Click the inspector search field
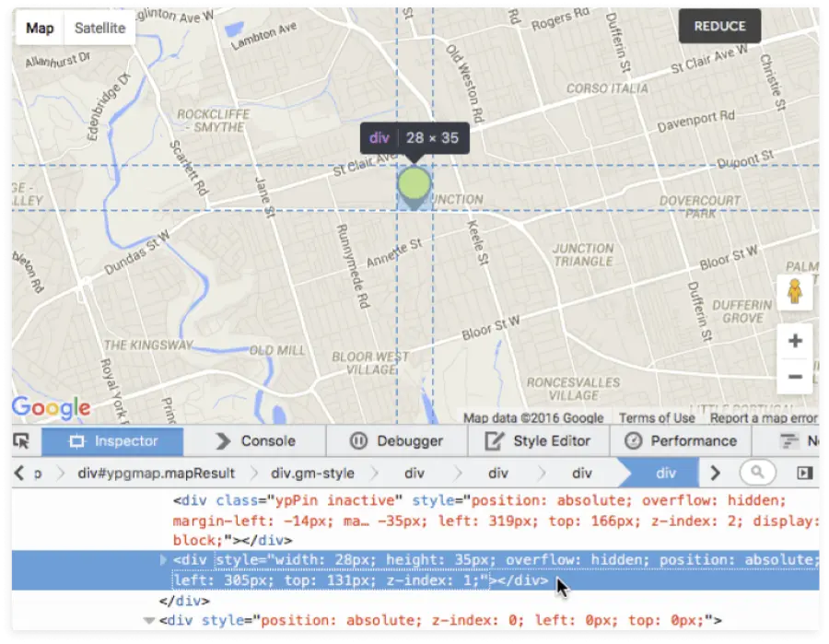 758,472
